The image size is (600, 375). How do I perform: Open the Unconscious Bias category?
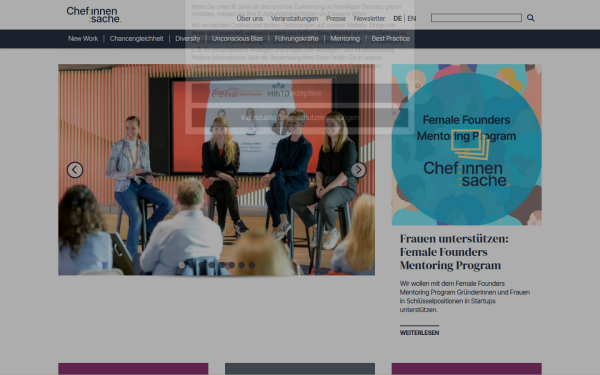[237, 39]
